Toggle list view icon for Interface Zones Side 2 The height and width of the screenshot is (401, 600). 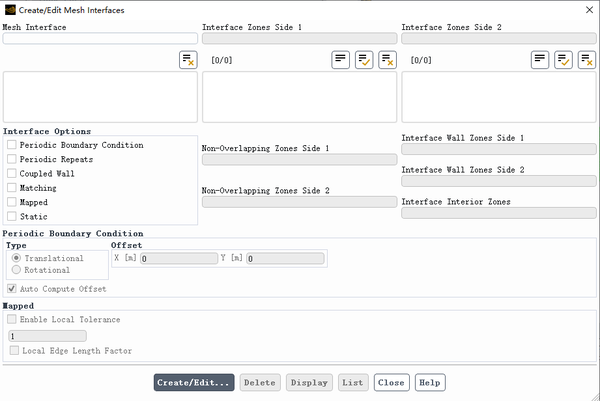point(540,60)
